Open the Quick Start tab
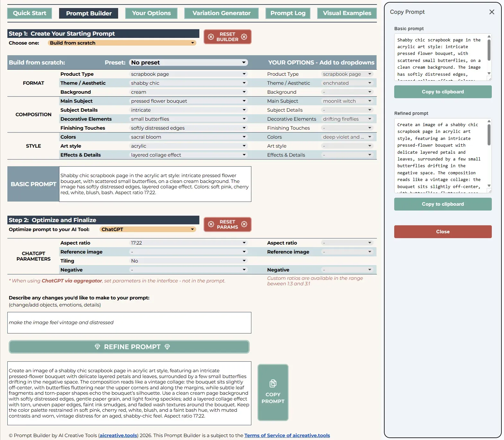Image resolution: width=504 pixels, height=440 pixels. click(30, 13)
